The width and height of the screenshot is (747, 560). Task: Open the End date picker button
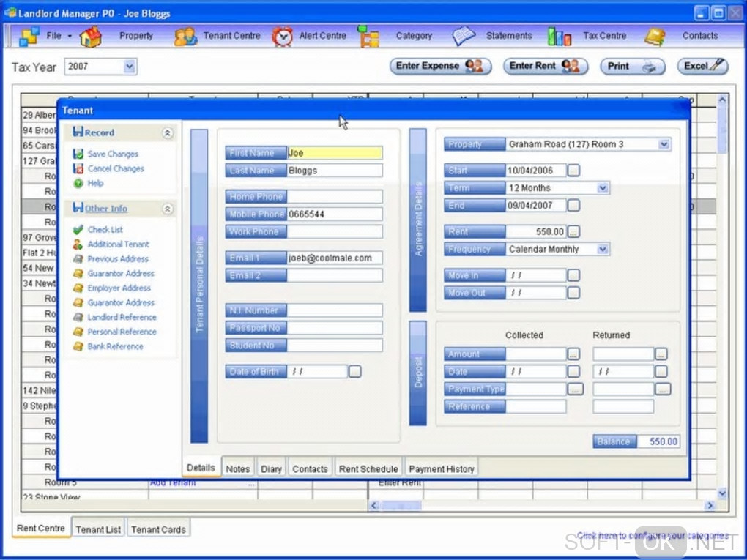tap(573, 206)
